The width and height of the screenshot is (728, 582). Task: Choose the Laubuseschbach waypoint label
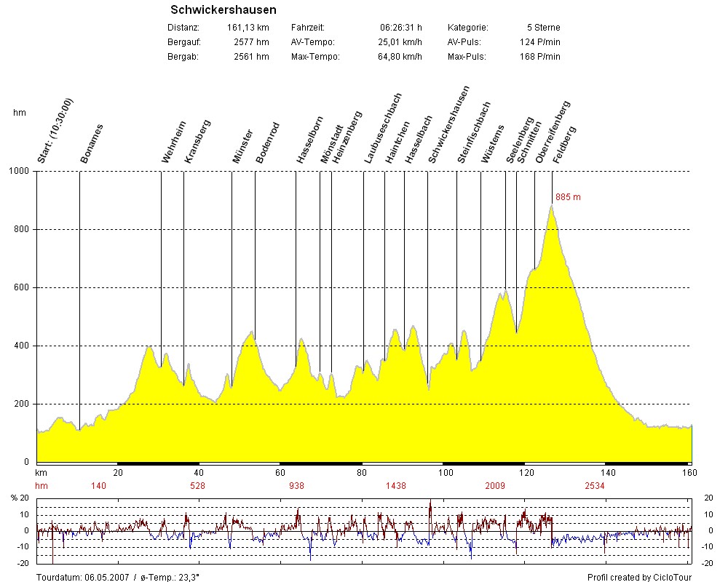coord(382,127)
